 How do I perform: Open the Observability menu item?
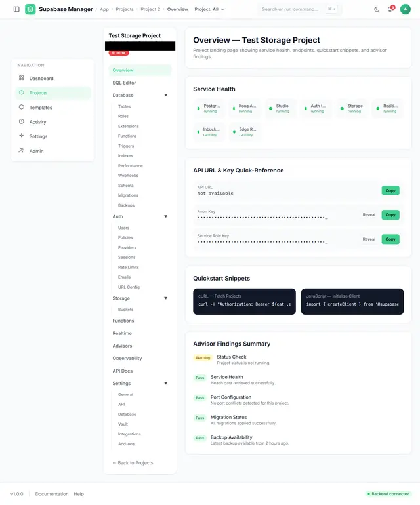click(140, 359)
